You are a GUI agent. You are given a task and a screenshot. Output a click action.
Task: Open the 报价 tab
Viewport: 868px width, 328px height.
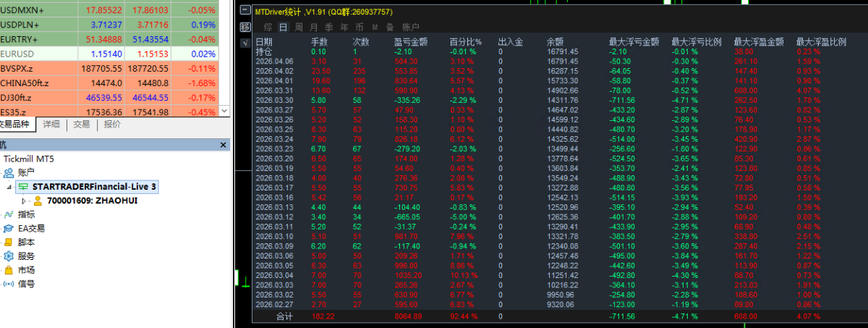pos(112,125)
